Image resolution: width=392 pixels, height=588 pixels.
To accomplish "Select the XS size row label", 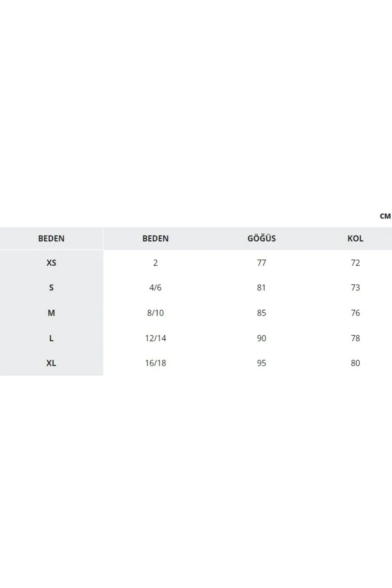I will click(x=51, y=263).
